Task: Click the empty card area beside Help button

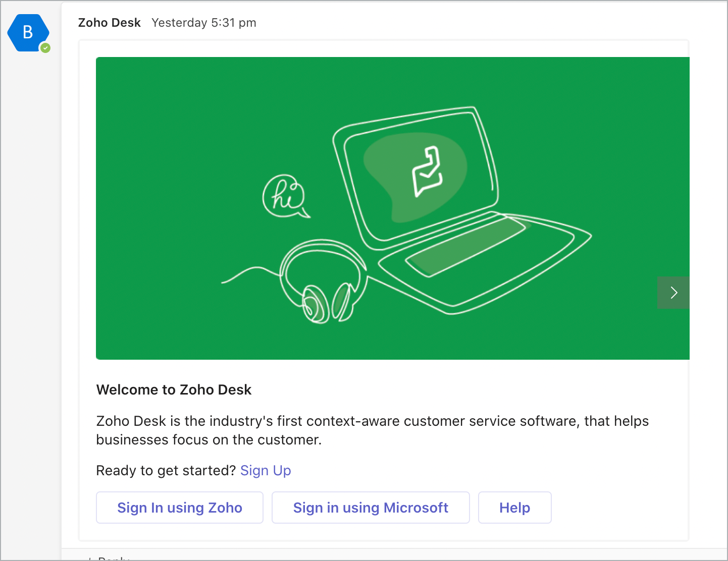Action: 618,508
